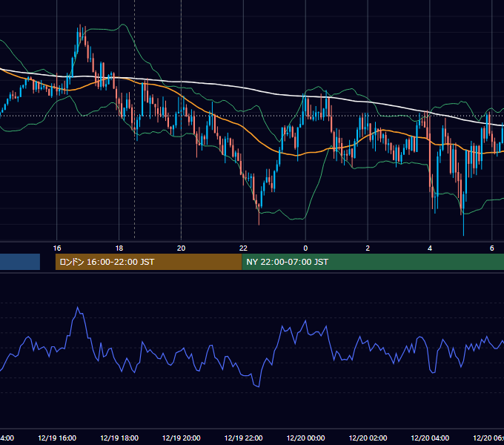Click the oscillator peak near 12/19 16:40
This screenshot has height=445, width=504.
(78, 308)
